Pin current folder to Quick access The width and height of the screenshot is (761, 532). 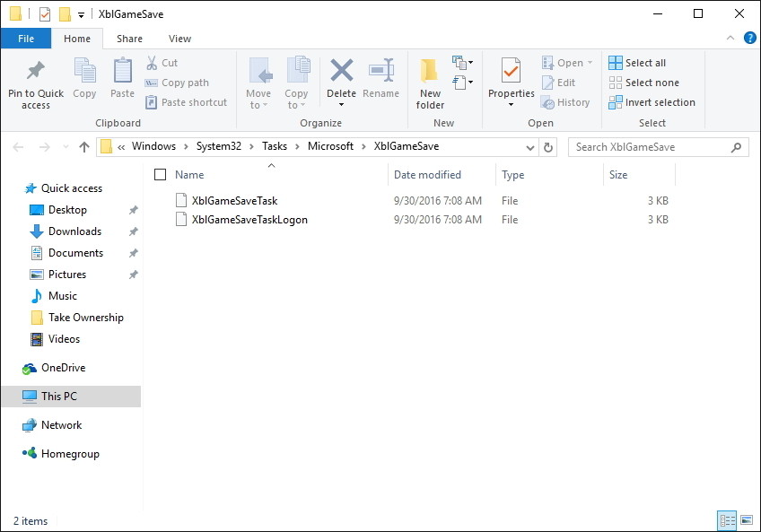tap(35, 83)
